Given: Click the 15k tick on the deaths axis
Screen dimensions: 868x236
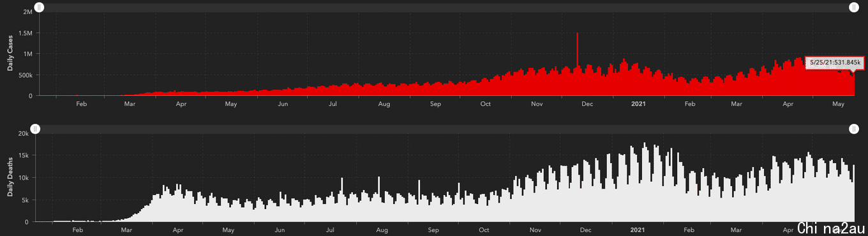Looking at the screenshot, I should click(24, 155).
